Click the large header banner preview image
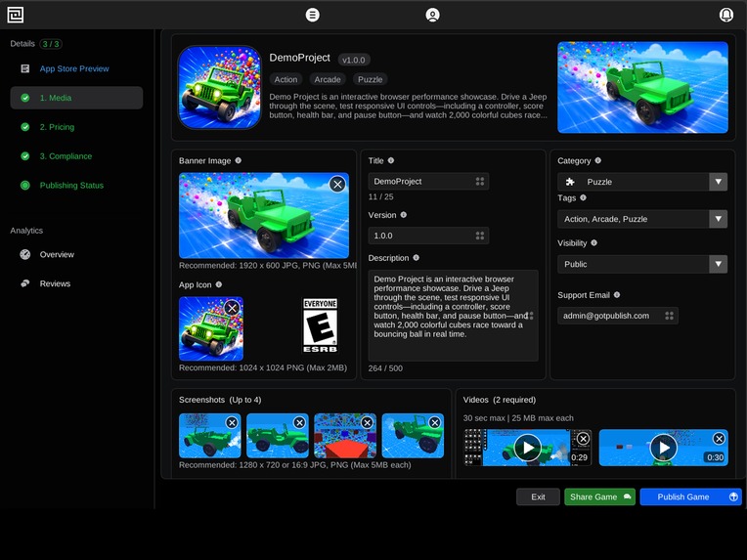Screen dimensions: 747x560 [x=642, y=87]
